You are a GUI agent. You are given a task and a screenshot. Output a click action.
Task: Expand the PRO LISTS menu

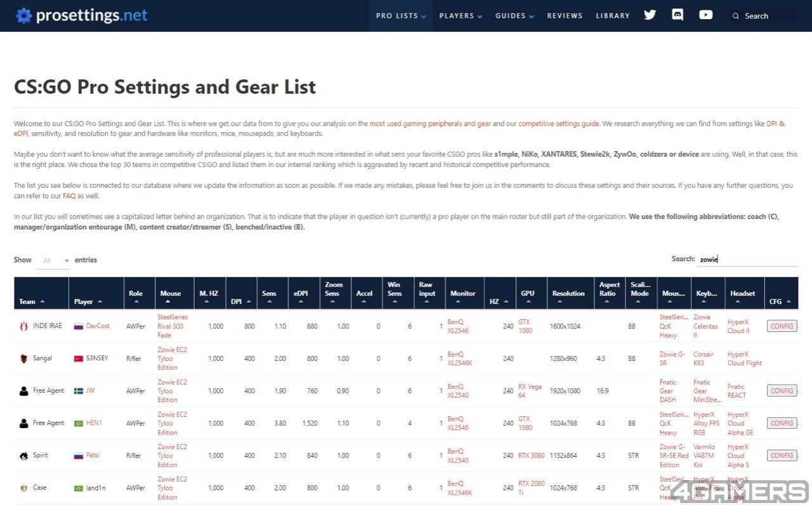(x=401, y=16)
